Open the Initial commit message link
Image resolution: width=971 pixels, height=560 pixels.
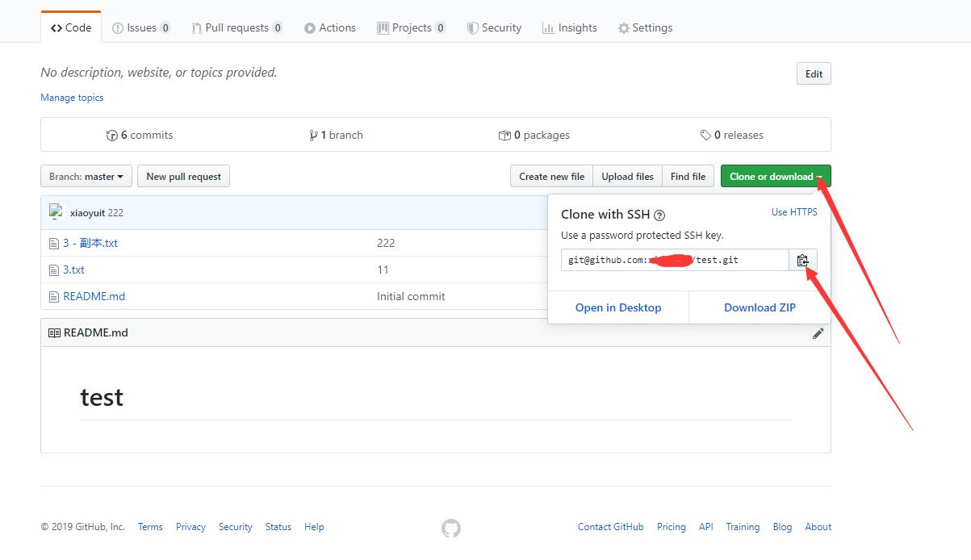(411, 296)
